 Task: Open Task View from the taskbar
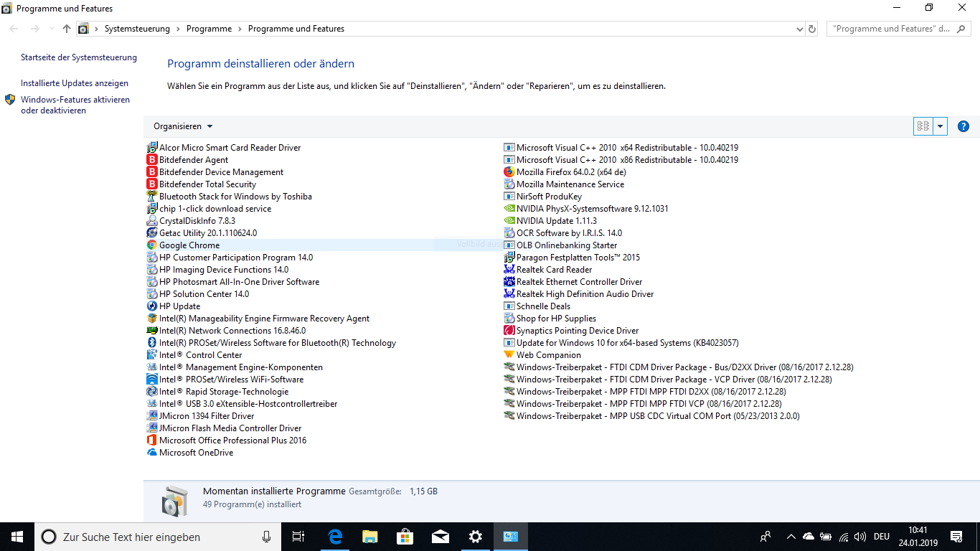pos(299,537)
